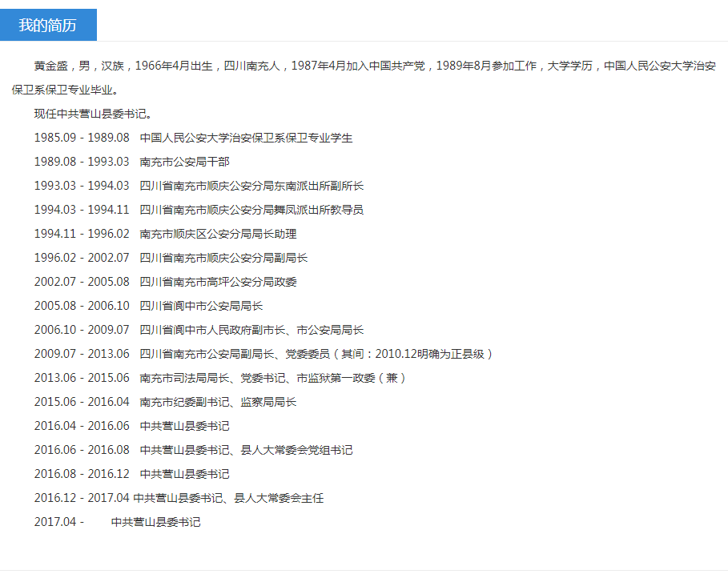The width and height of the screenshot is (728, 578).
Task: Click the 四川省南充市高坪公安分局政委 entry
Action: click(x=218, y=282)
